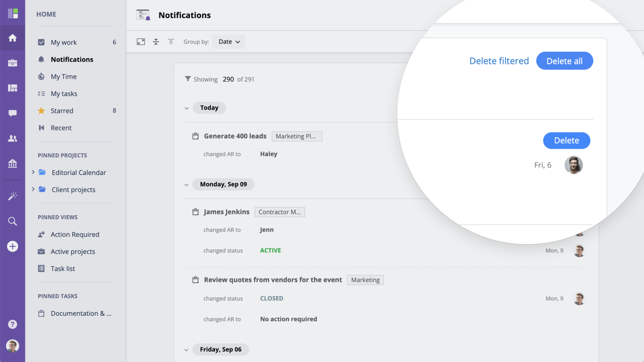Expand the Editorial Calendar project folder
Viewport: 644px width, 362px height.
(33, 172)
